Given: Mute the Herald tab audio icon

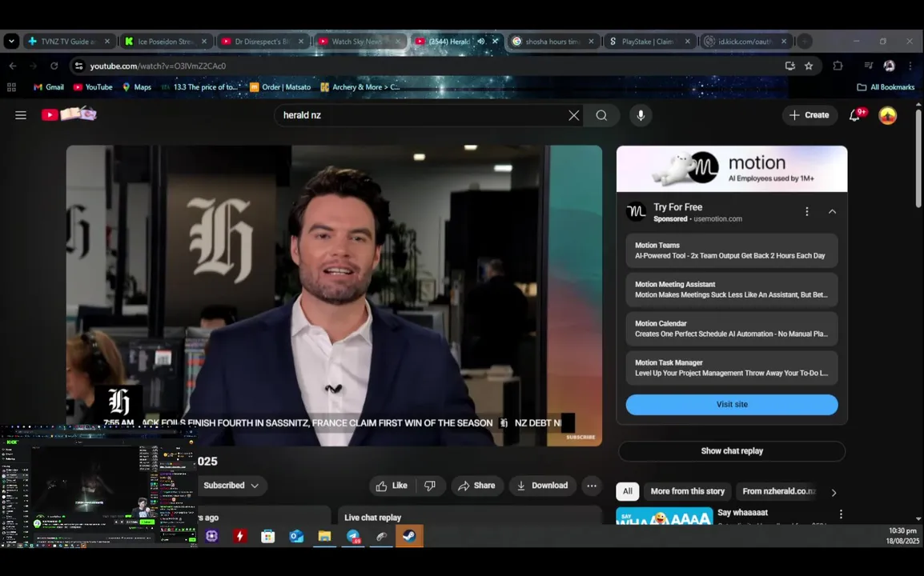Looking at the screenshot, I should pyautogui.click(x=481, y=42).
